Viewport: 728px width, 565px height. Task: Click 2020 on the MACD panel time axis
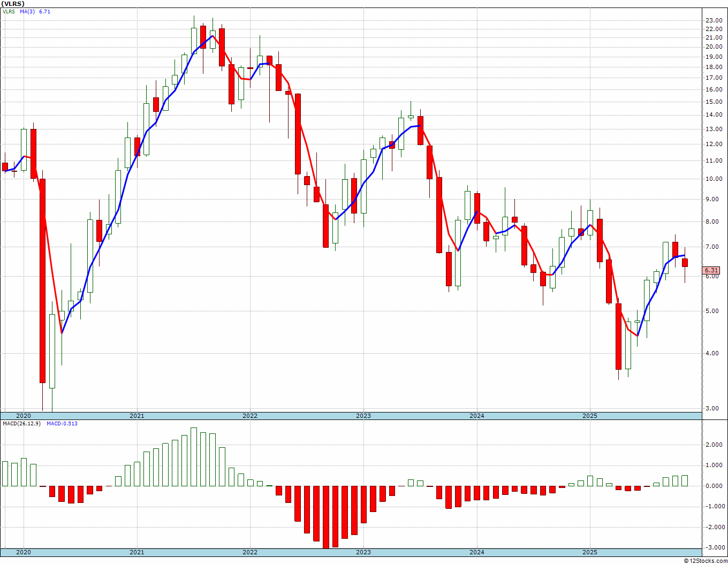coord(23,552)
